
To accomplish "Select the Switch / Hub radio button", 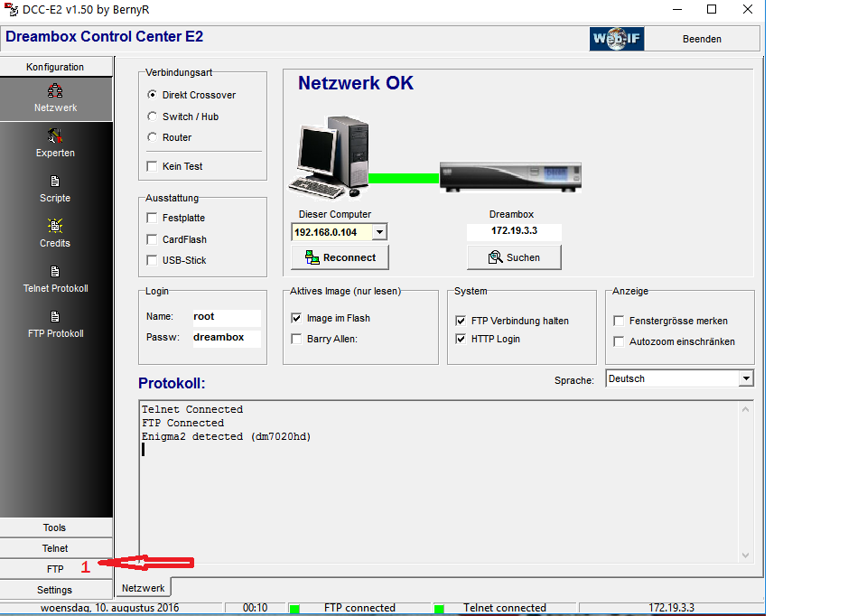I will click(x=152, y=117).
